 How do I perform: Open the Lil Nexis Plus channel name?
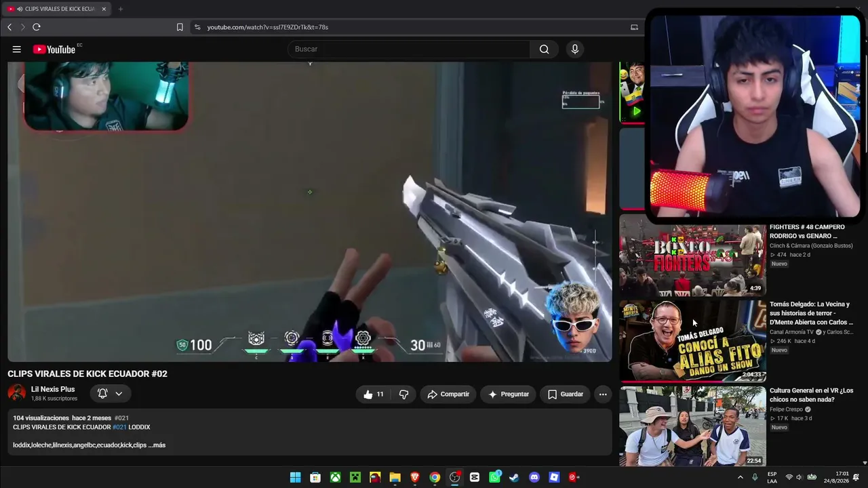tap(53, 389)
